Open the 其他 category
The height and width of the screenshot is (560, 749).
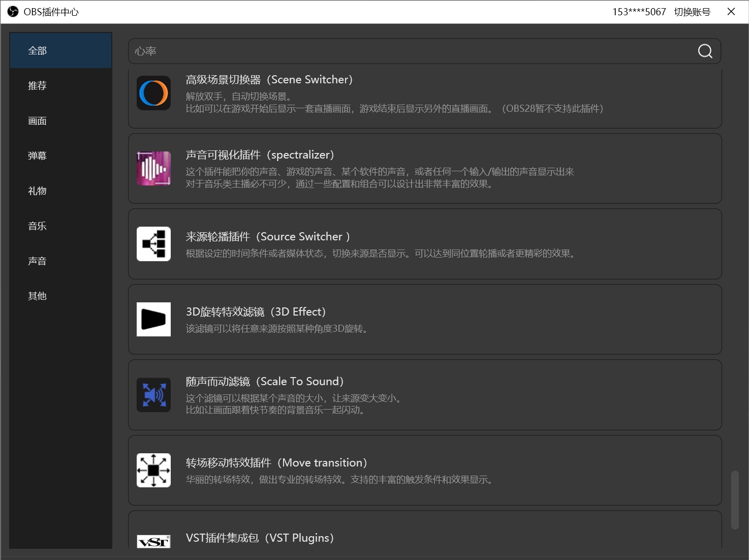[60, 296]
